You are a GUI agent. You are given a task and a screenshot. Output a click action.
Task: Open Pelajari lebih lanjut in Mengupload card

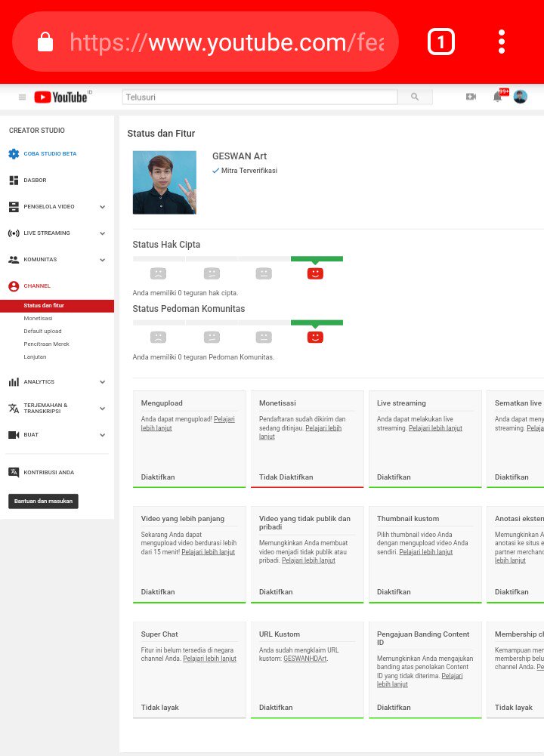(188, 424)
